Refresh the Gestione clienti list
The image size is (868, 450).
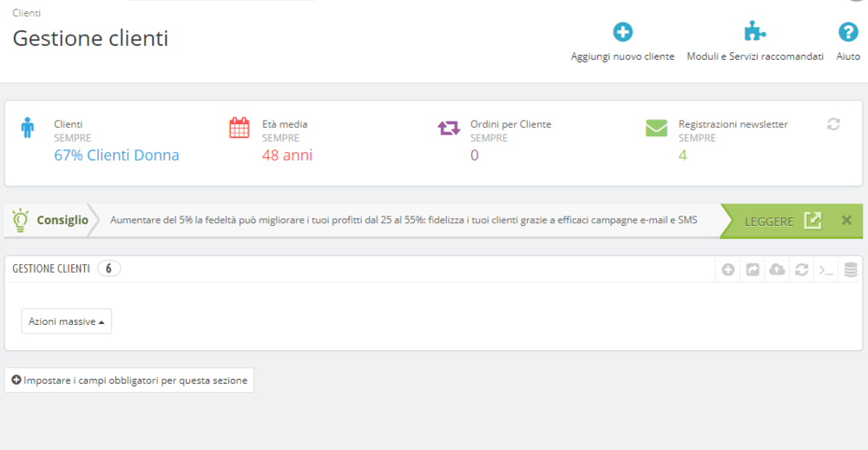(801, 270)
